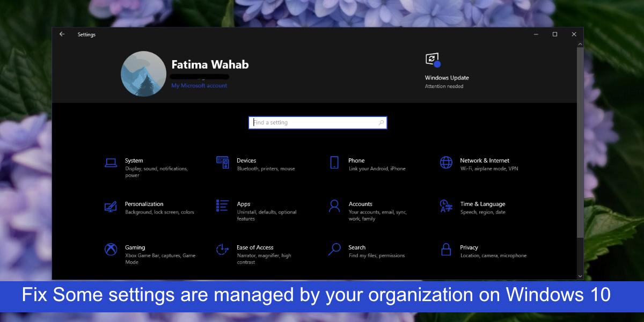Viewport: 644px width, 322px height.
Task: Click the back arrow in Settings
Action: [62, 34]
